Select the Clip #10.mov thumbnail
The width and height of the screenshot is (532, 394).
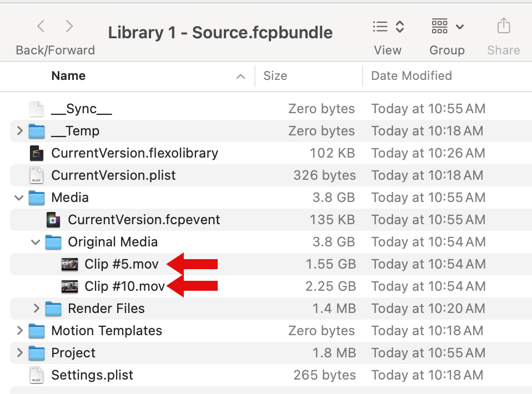[69, 286]
